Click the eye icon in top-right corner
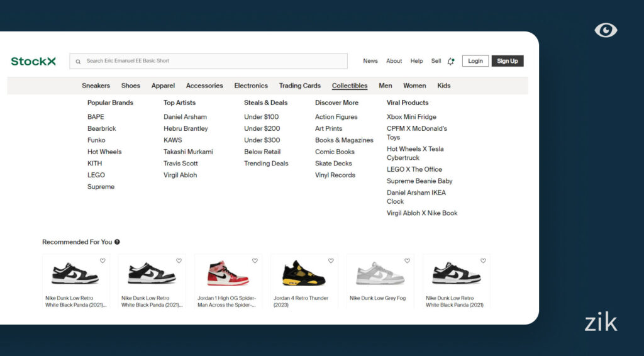Image resolution: width=644 pixels, height=356 pixels. [x=606, y=30]
